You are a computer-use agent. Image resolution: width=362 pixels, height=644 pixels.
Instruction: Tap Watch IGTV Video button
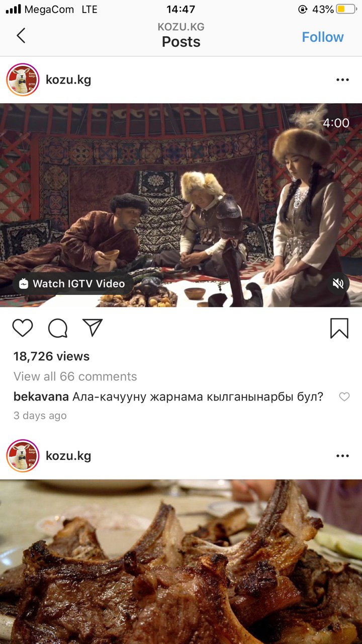(x=71, y=284)
